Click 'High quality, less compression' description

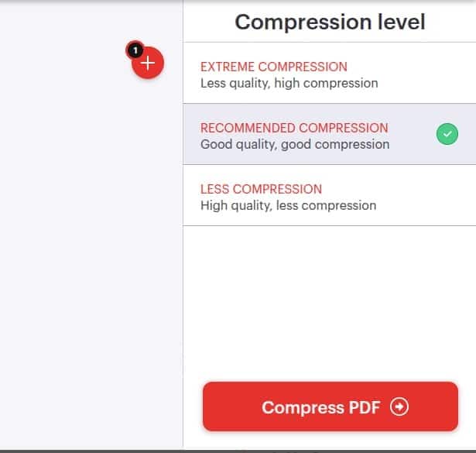coord(288,205)
